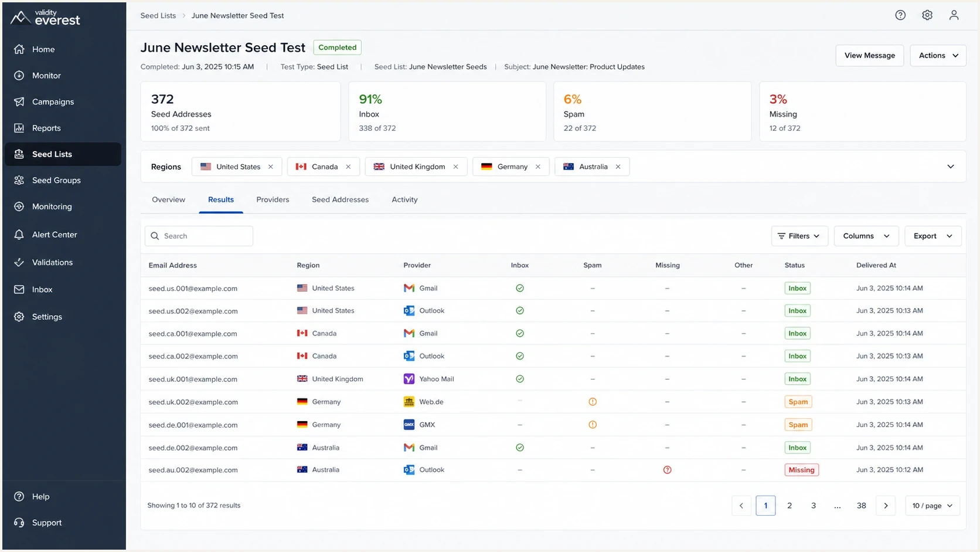Open the settings gear icon in top bar

(x=927, y=15)
